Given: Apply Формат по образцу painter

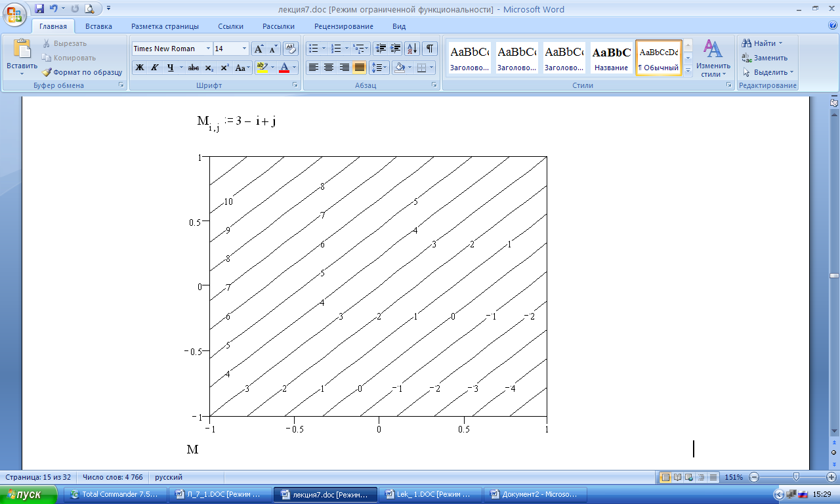Looking at the screenshot, I should pyautogui.click(x=82, y=72).
